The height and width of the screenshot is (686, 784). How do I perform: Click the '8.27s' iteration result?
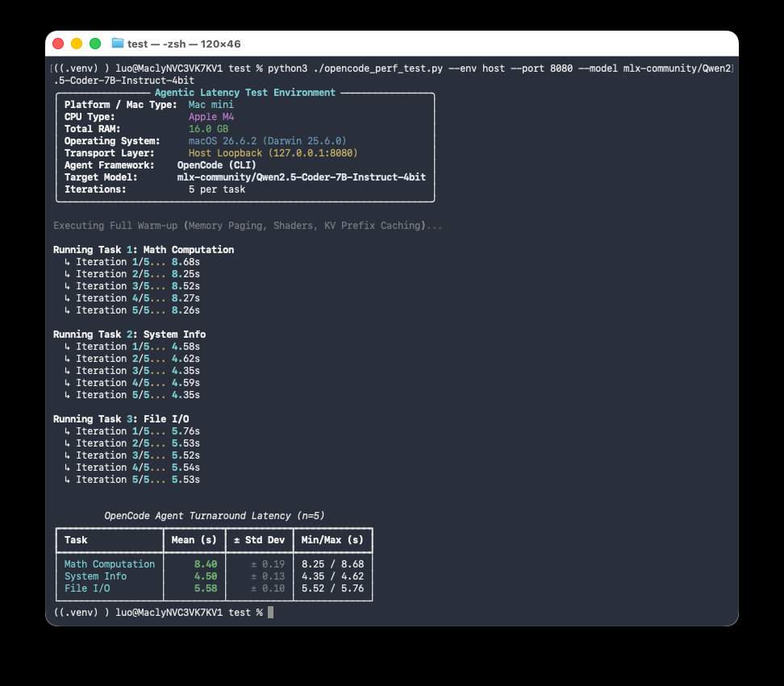point(186,298)
